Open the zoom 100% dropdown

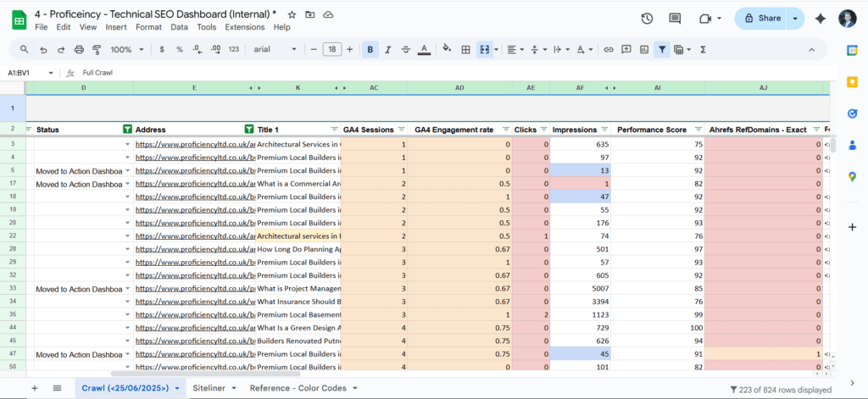[127, 50]
